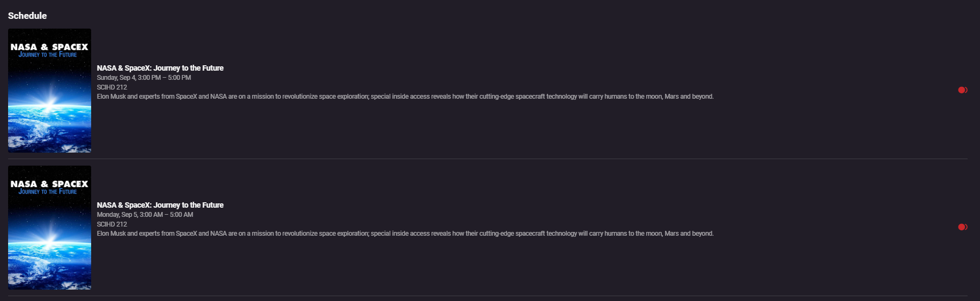Click SCIHD 212 channel in the Sunday listing

[x=112, y=87]
